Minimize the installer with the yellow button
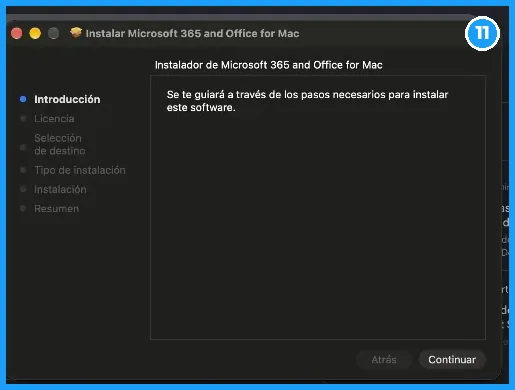 click(x=35, y=33)
